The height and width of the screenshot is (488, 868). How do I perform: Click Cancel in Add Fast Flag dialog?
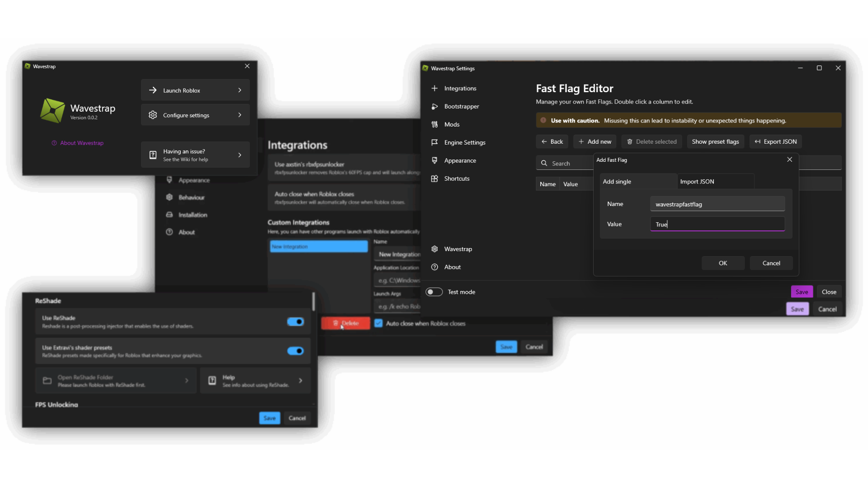pyautogui.click(x=771, y=263)
